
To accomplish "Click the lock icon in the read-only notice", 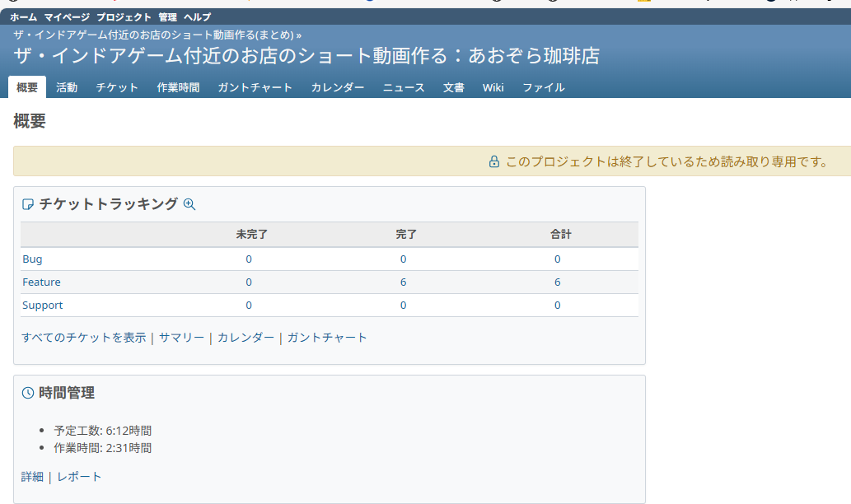I will point(494,161).
